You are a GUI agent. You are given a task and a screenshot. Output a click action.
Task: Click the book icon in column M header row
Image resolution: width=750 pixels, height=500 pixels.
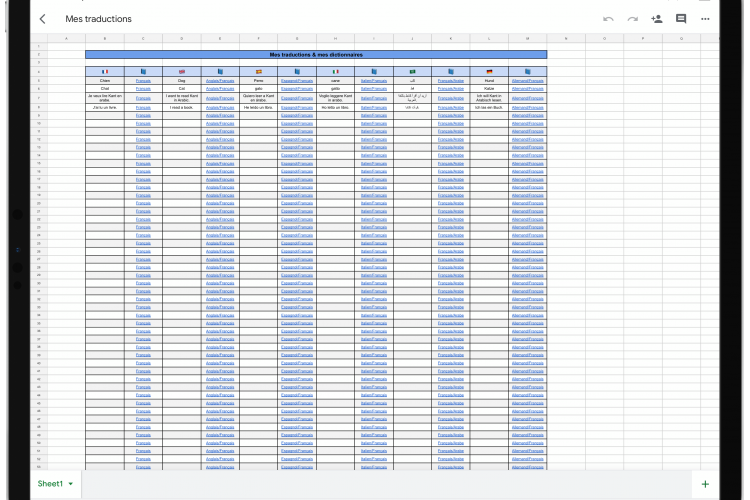point(528,71)
